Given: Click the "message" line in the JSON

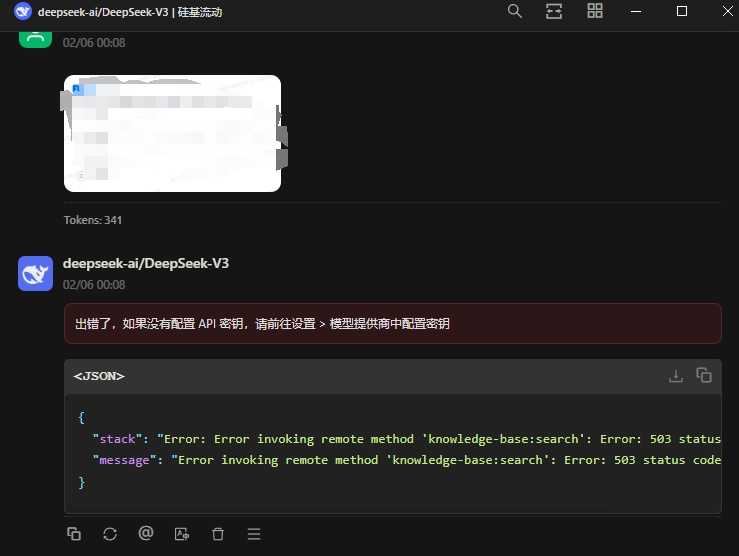Looking at the screenshot, I should click(x=407, y=460).
